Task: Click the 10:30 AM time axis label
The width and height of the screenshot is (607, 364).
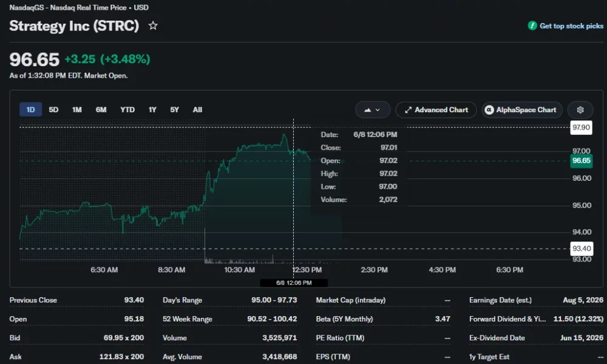Action: pos(240,270)
